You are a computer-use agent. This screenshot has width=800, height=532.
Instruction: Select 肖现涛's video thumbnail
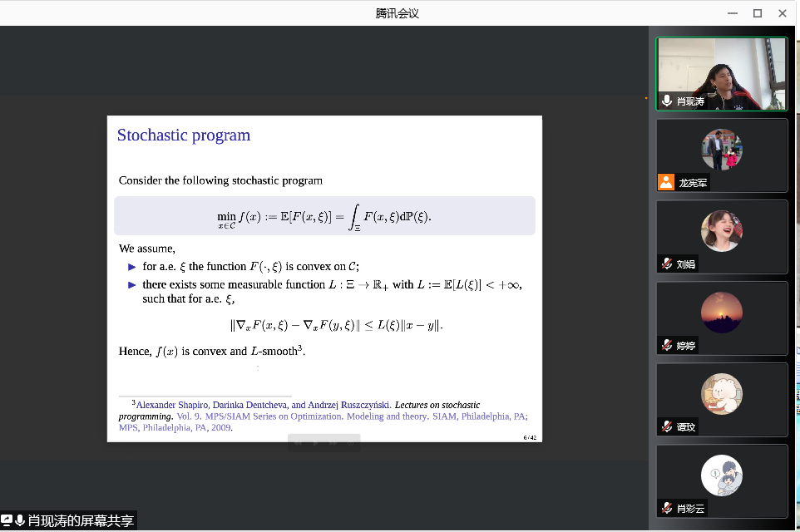(x=721, y=73)
